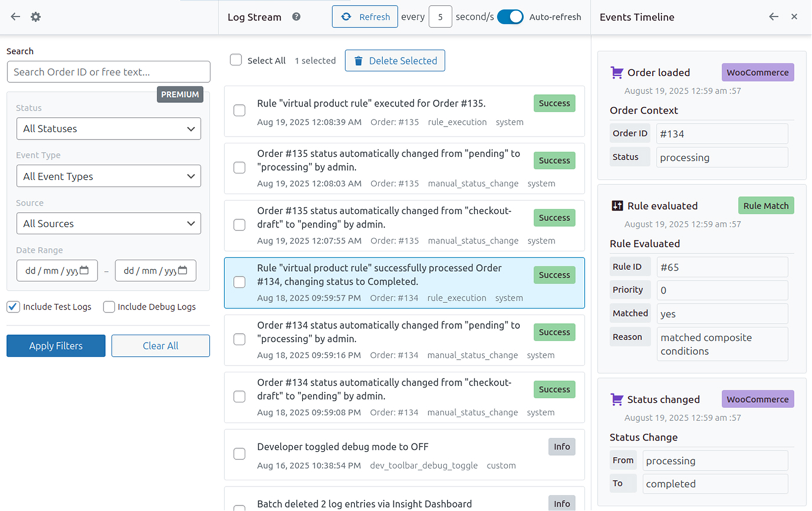
Task: Click the sliders icon next to Rule evaluated
Action: 617,206
